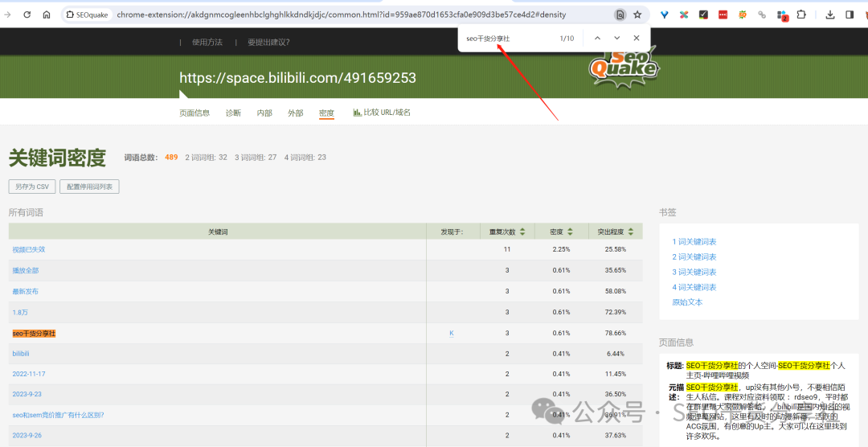
Task: Click the 78.66% prominence value
Action: (616, 334)
